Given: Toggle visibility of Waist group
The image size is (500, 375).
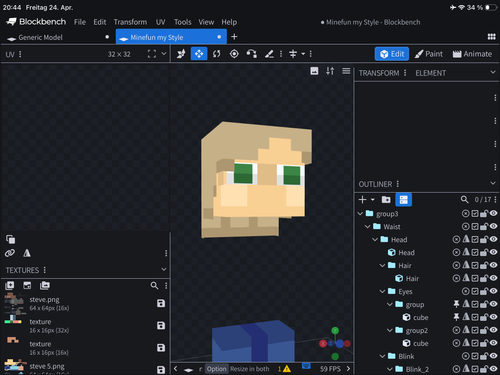Looking at the screenshot, I should click(494, 226).
